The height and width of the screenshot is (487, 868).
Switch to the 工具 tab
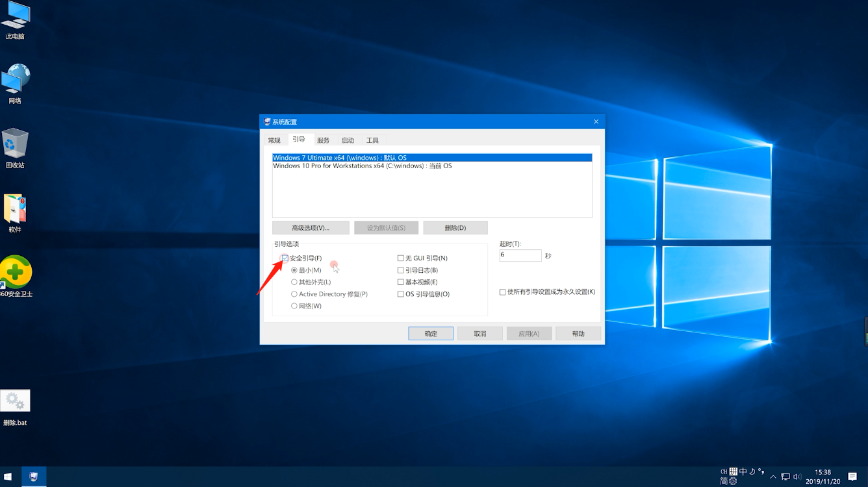(372, 140)
